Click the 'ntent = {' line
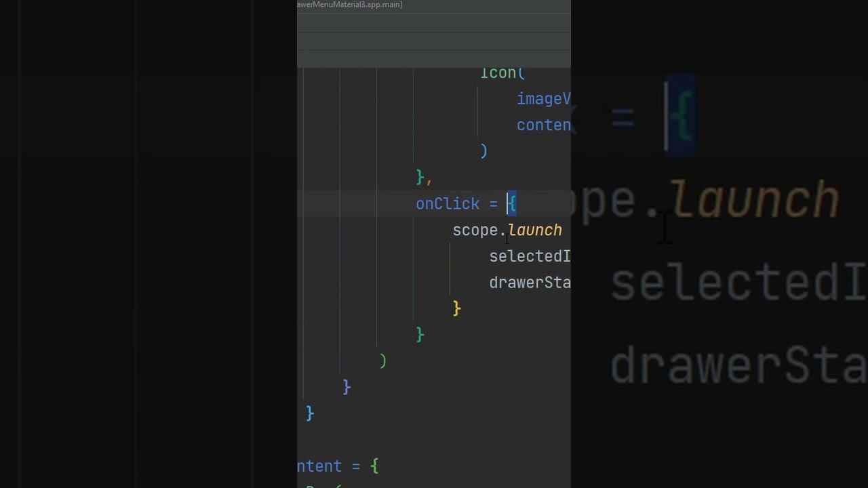The width and height of the screenshot is (868, 488). (x=338, y=466)
